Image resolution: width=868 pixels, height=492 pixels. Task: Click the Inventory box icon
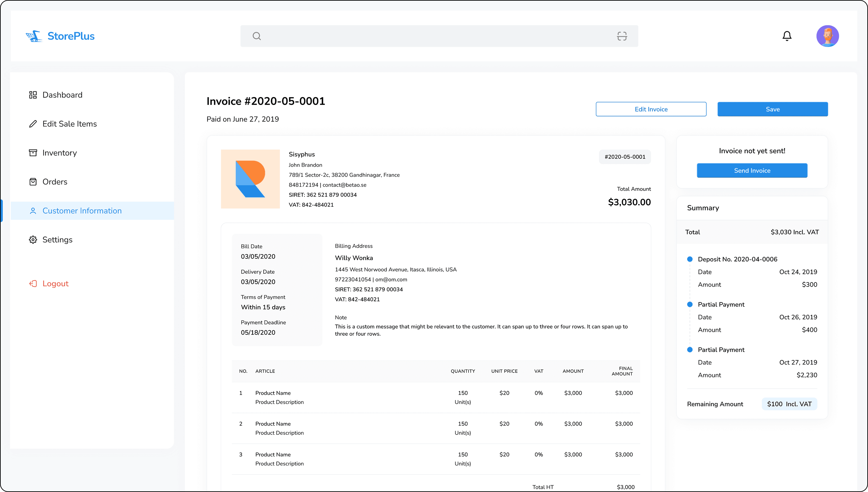(x=33, y=153)
